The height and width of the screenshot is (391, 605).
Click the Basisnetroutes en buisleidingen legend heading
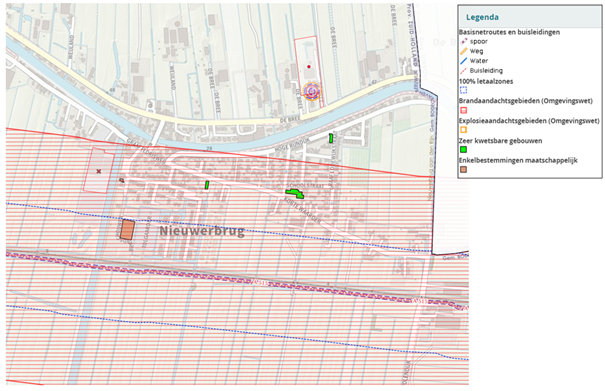click(x=509, y=32)
